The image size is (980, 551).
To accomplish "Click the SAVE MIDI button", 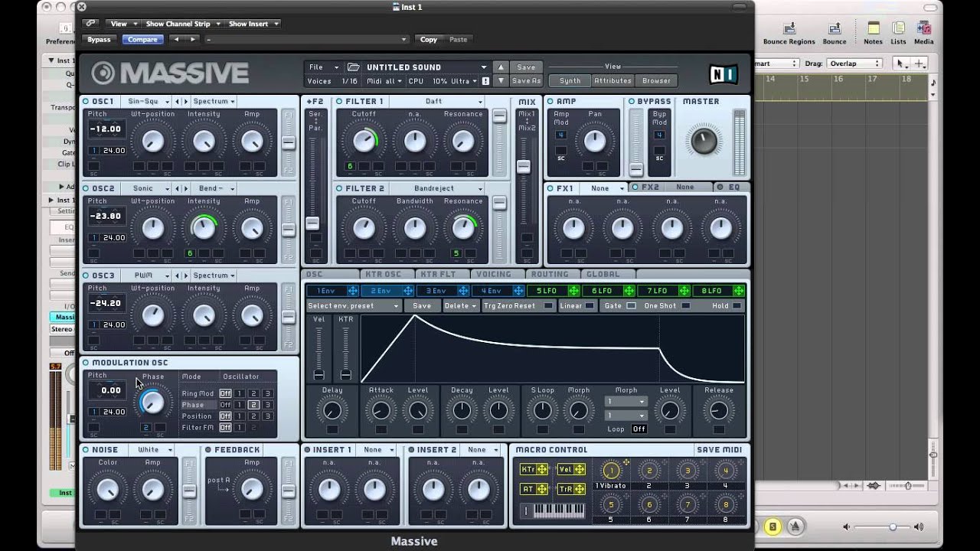I will (x=719, y=450).
